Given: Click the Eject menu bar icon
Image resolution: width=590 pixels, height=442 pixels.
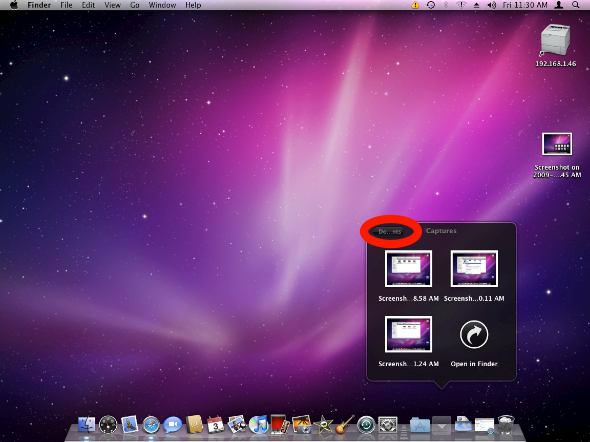Looking at the screenshot, I should [x=476, y=5].
